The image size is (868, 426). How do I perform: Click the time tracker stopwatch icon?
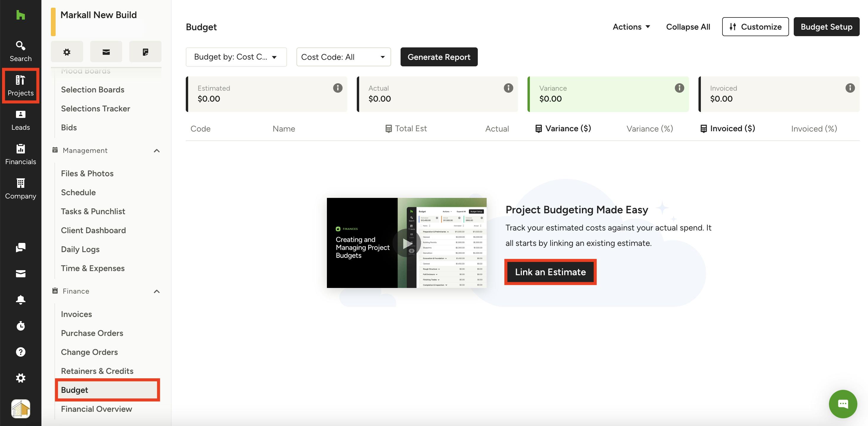click(x=20, y=326)
